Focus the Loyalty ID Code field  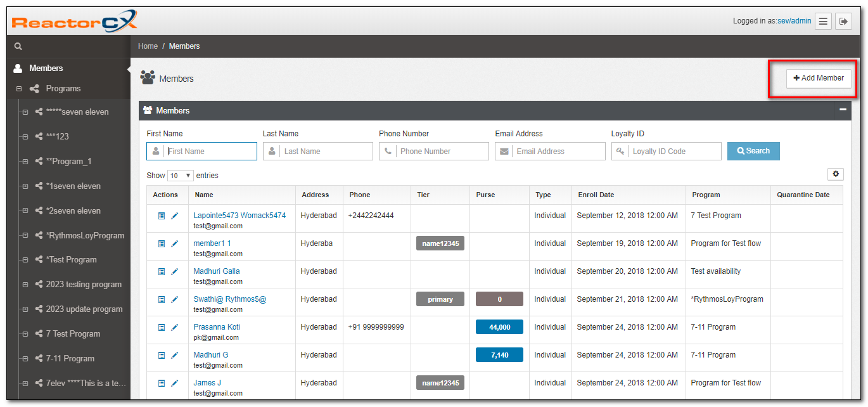pyautogui.click(x=673, y=152)
